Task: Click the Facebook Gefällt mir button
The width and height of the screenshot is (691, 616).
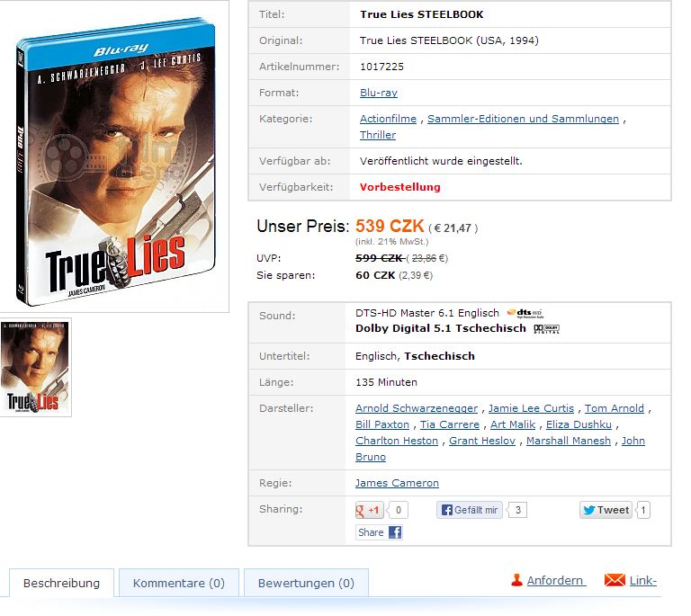Action: pyautogui.click(x=470, y=510)
